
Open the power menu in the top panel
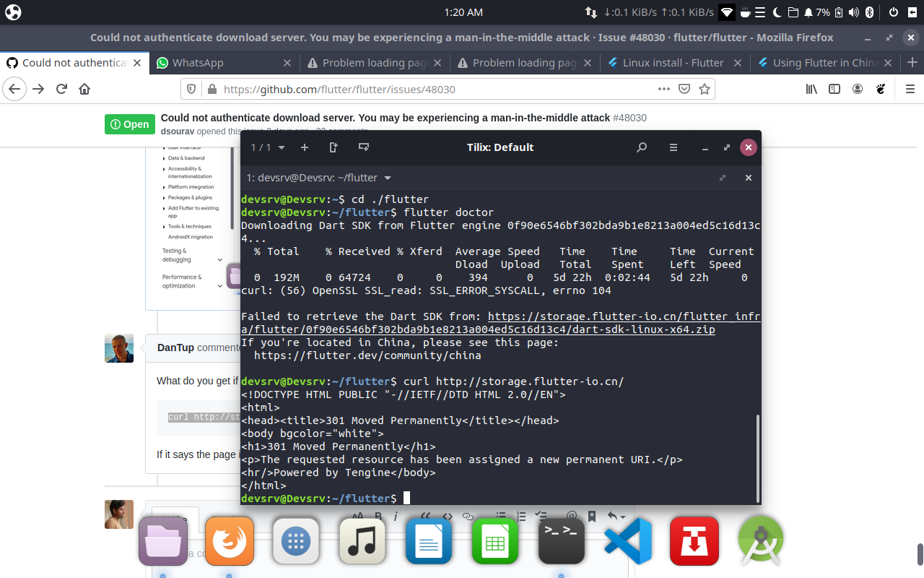tap(893, 12)
